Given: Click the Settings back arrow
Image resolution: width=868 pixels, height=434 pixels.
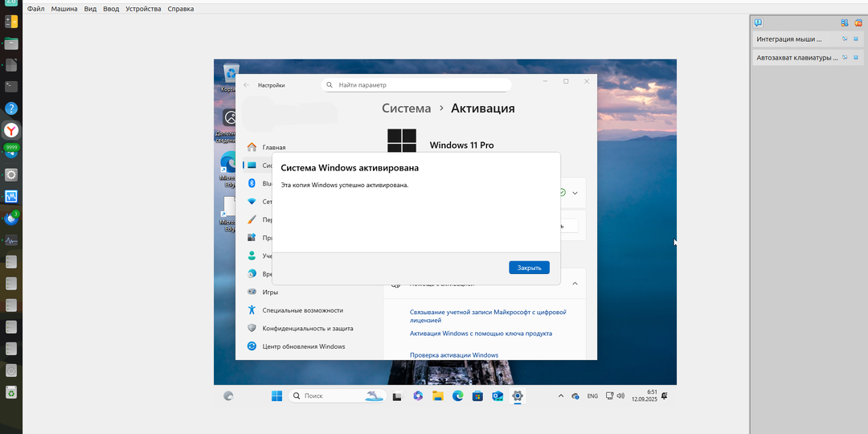Looking at the screenshot, I should (x=247, y=85).
